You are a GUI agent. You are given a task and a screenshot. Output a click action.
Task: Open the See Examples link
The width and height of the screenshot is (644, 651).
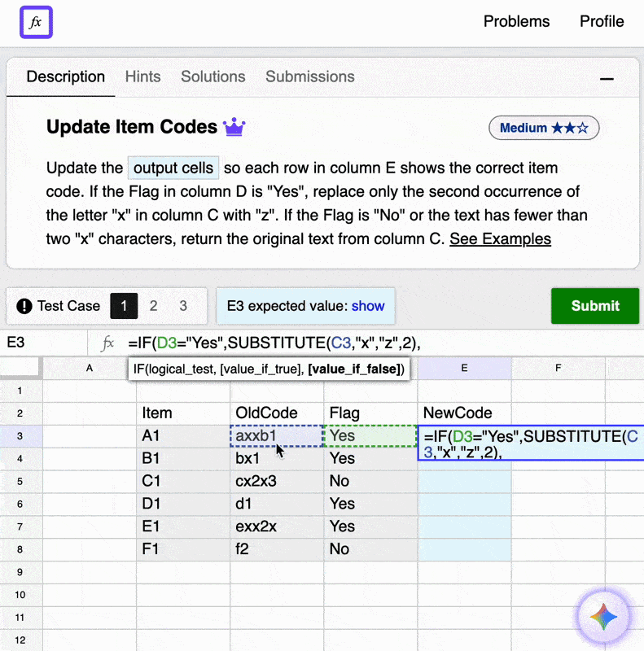click(x=500, y=238)
